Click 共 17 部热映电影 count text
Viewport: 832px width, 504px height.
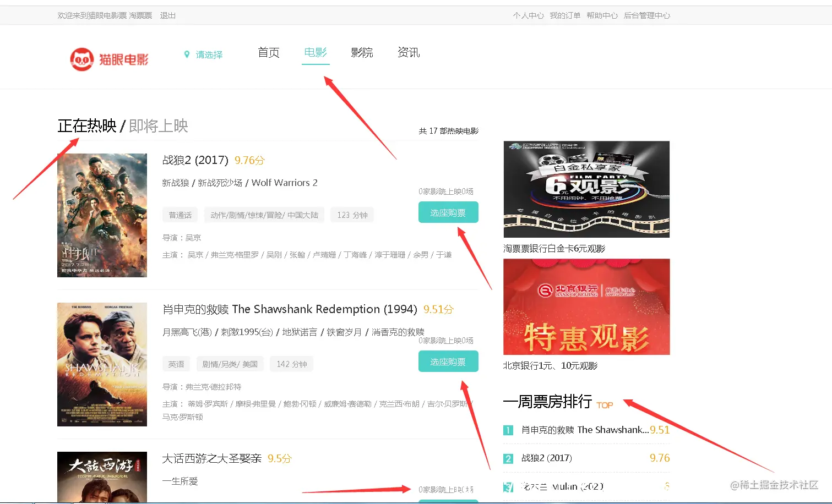[x=448, y=131]
